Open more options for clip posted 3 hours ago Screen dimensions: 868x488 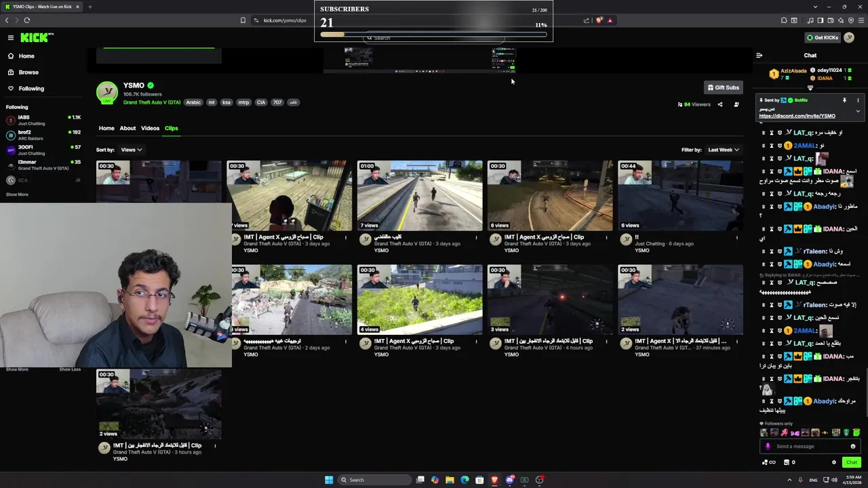pyautogui.click(x=216, y=446)
